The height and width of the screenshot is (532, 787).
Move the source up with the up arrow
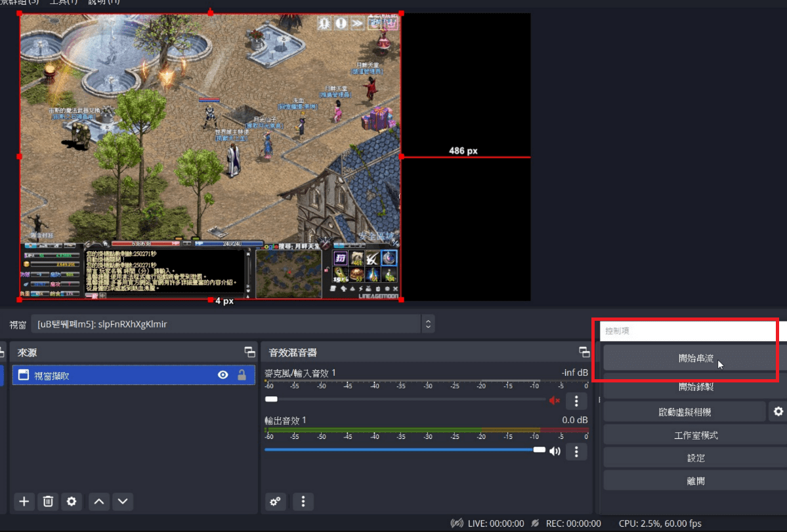tap(99, 502)
